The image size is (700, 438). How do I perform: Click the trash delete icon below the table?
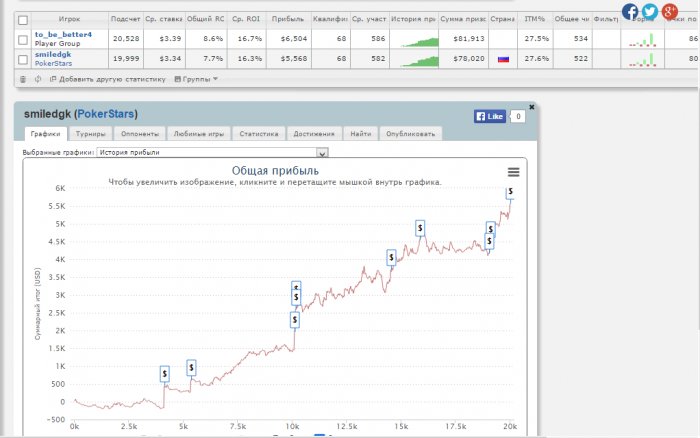pos(23,79)
